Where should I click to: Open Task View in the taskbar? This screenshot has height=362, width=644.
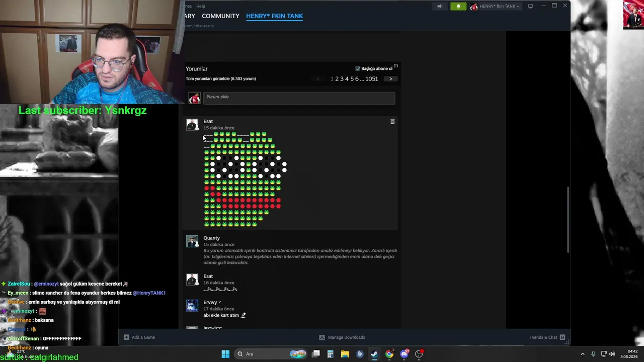click(x=316, y=354)
